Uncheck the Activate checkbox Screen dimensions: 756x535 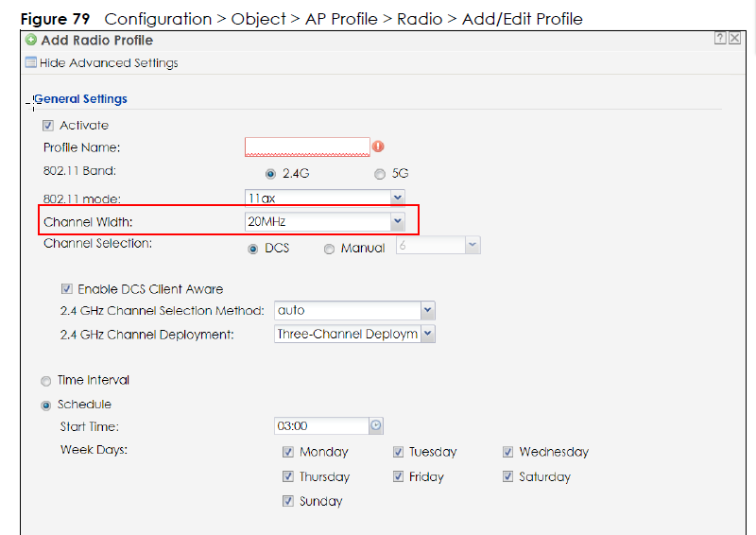[47, 125]
